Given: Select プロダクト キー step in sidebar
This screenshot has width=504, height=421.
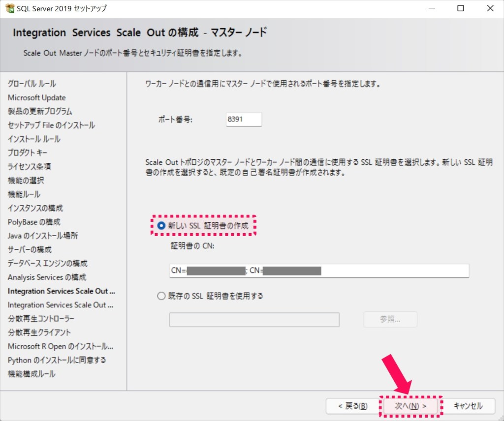Looking at the screenshot, I should point(28,153).
